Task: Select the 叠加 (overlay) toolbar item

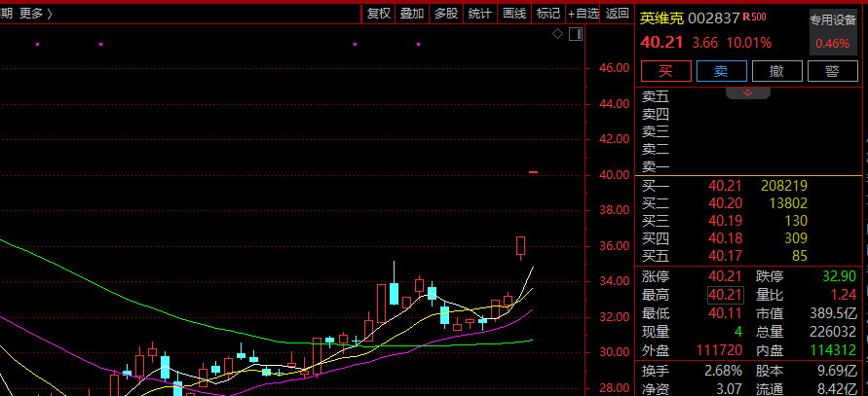Action: coord(412,13)
